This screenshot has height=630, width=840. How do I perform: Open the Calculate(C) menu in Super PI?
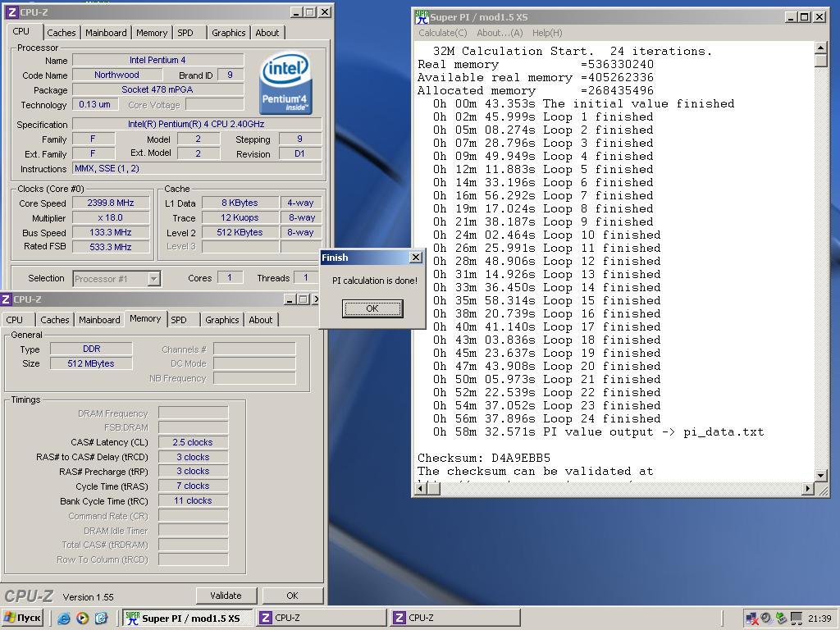(442, 33)
